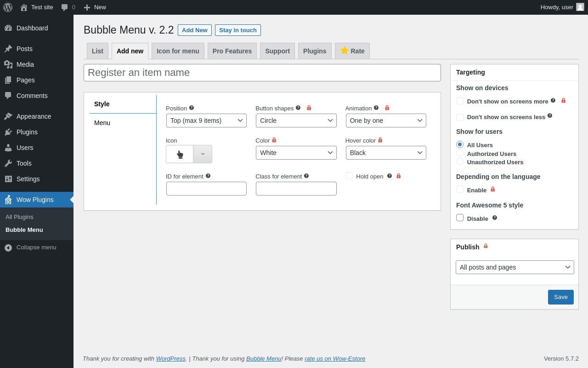Screen dimensions: 588x368
Task: Click the WordPress logo icon
Action: click(x=8, y=7)
